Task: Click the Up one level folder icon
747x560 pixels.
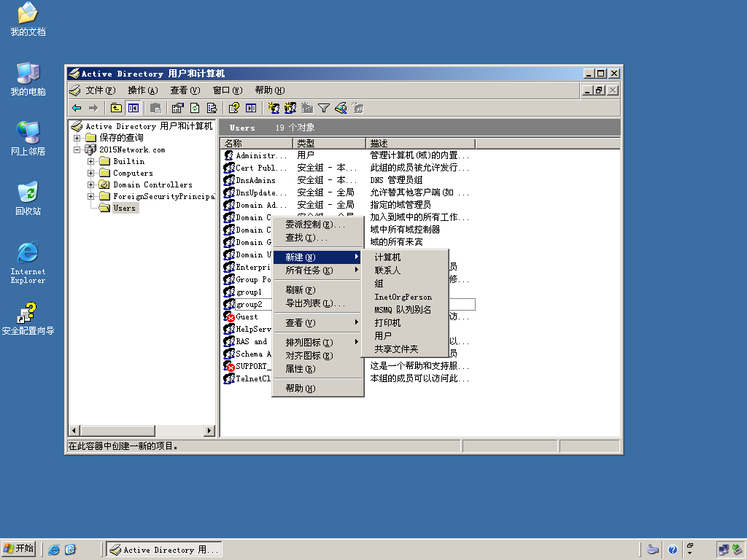Action: (116, 108)
